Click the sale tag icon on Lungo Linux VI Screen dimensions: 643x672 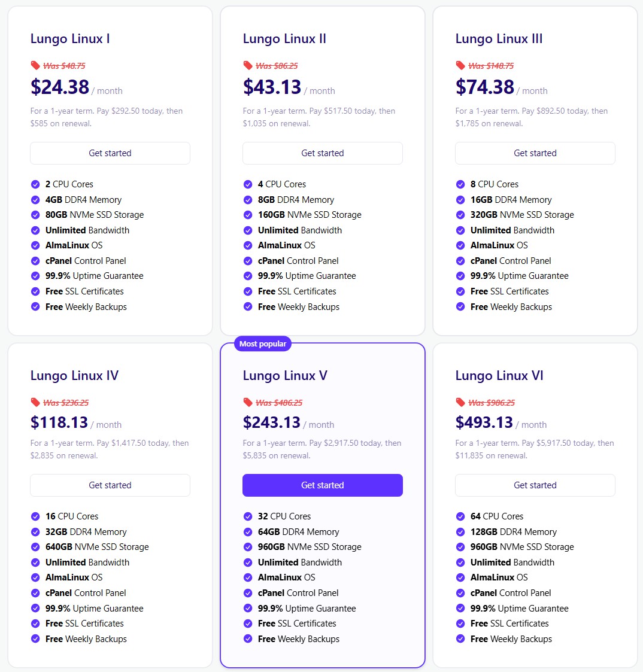tap(460, 403)
